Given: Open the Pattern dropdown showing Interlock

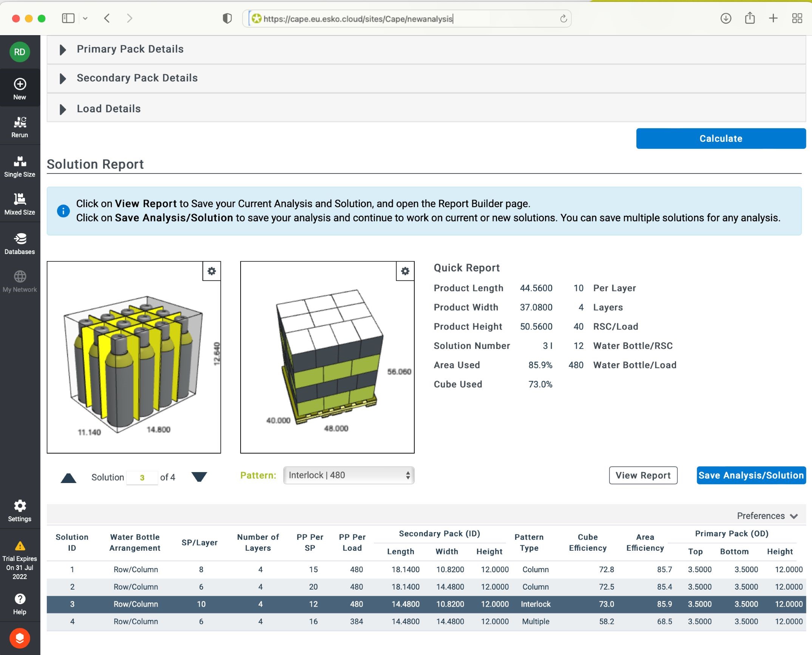Looking at the screenshot, I should pyautogui.click(x=348, y=475).
